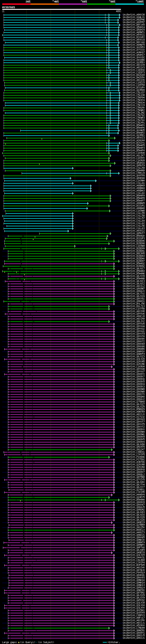This screenshot has height=644, width=146.
Task: Select the UniRef100_C1MZI5 label
Action: click(x=134, y=82)
